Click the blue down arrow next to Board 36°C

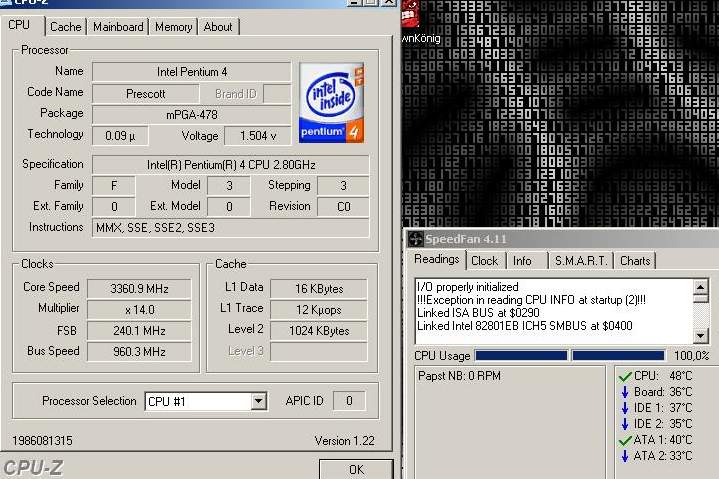625,392
